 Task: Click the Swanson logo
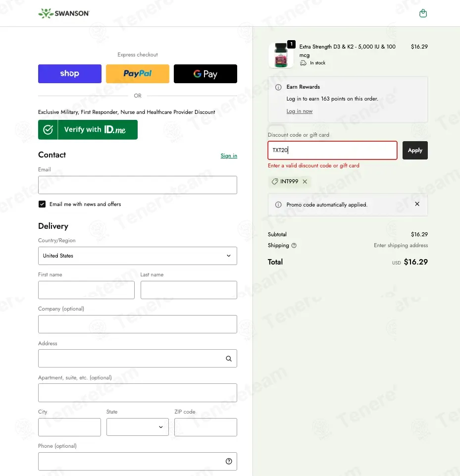click(x=64, y=13)
